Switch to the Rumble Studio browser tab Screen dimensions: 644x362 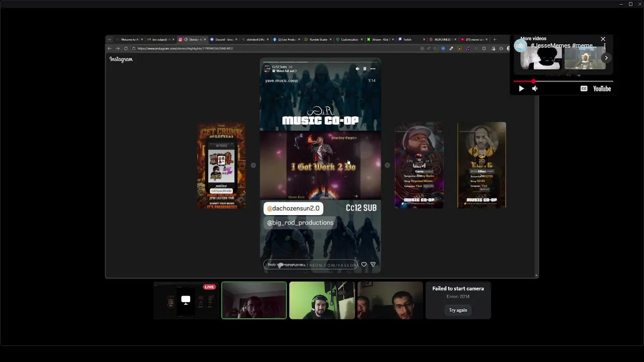point(317,39)
